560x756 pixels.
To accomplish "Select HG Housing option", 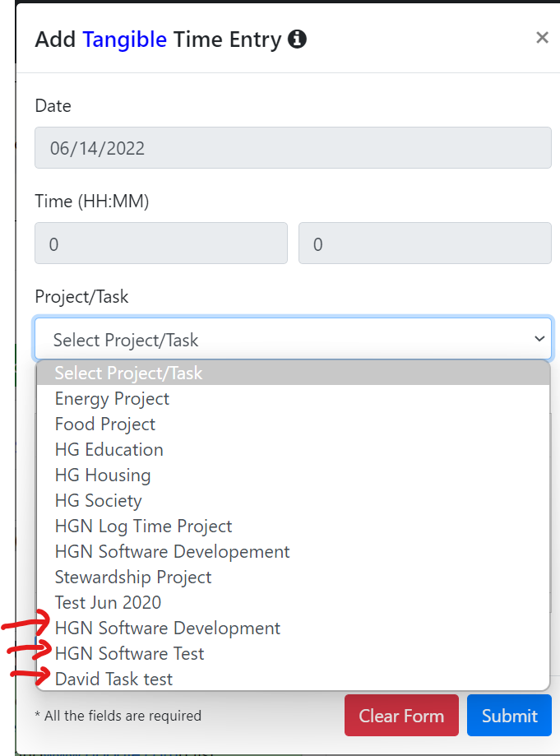I will click(x=293, y=475).
